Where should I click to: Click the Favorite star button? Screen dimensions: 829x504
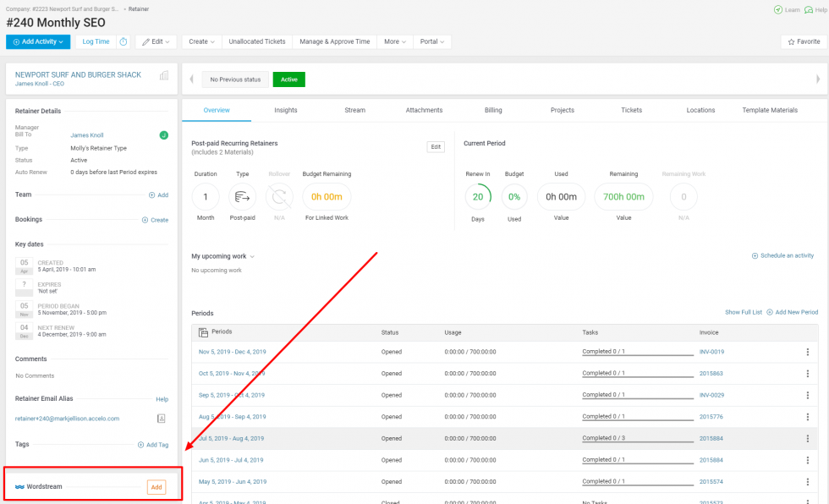point(803,41)
